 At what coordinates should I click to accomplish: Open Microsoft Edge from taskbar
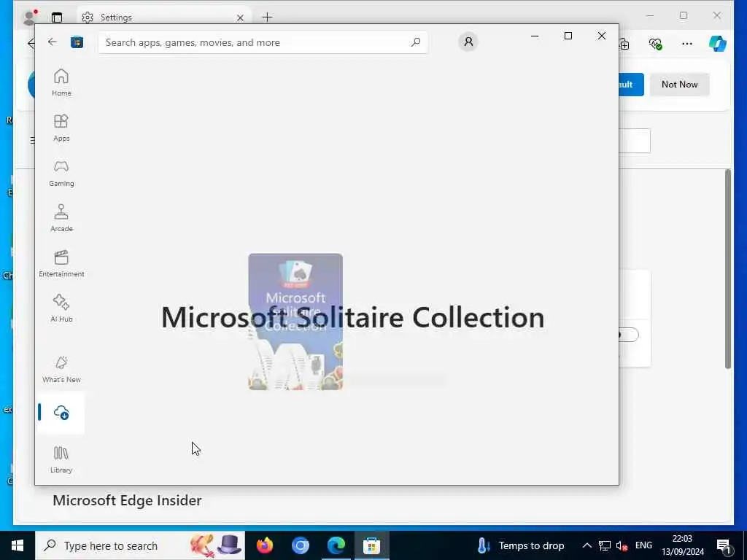[336, 545]
